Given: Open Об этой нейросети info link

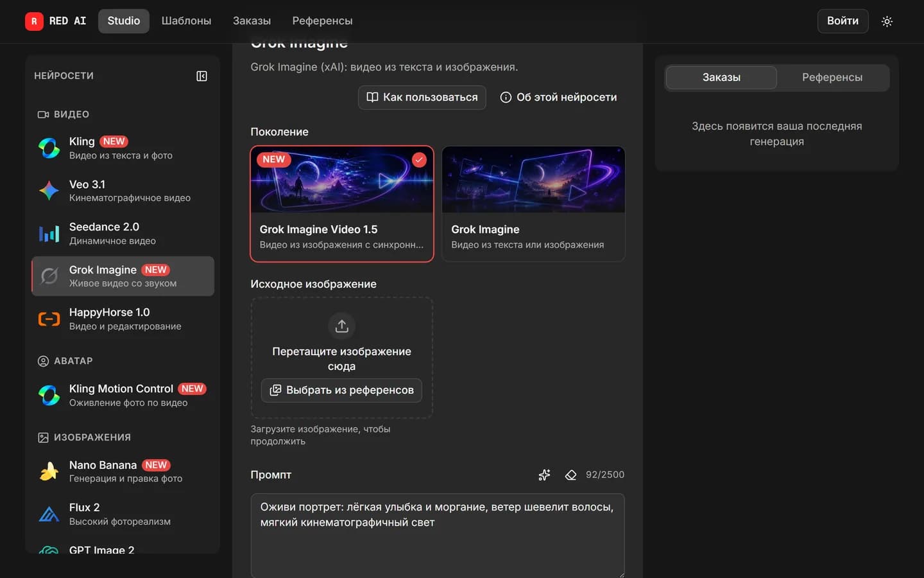Looking at the screenshot, I should (558, 98).
